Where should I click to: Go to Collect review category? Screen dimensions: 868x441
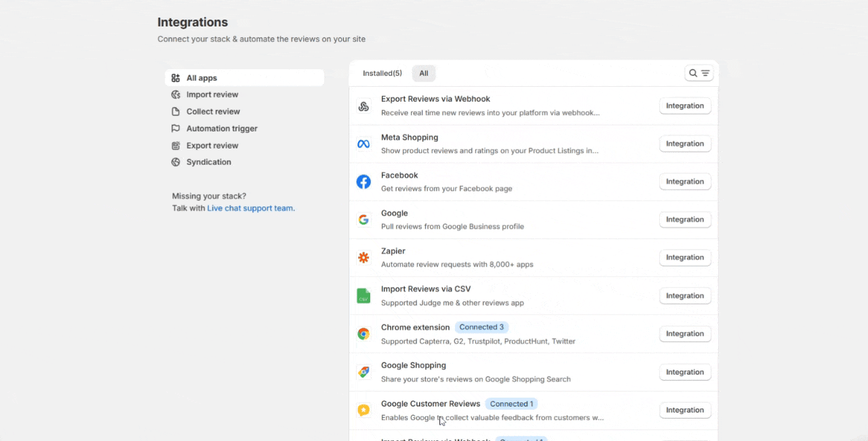click(213, 112)
